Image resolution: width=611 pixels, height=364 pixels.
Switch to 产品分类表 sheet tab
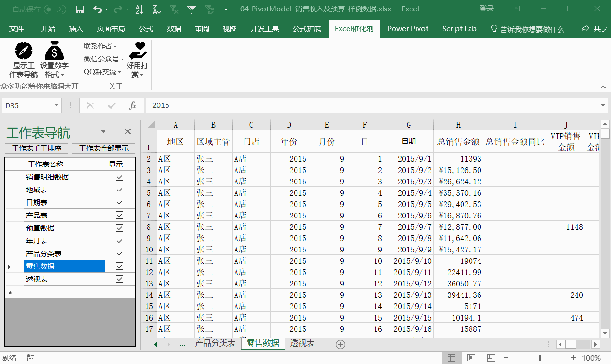pos(215,343)
